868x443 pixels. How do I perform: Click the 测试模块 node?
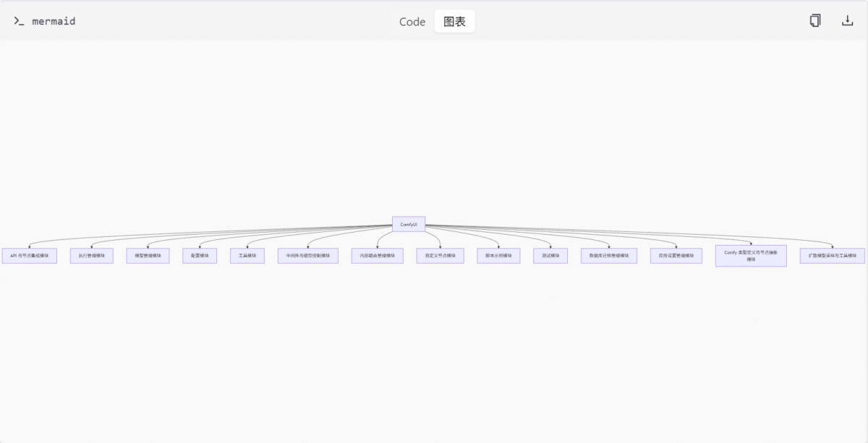coord(550,256)
